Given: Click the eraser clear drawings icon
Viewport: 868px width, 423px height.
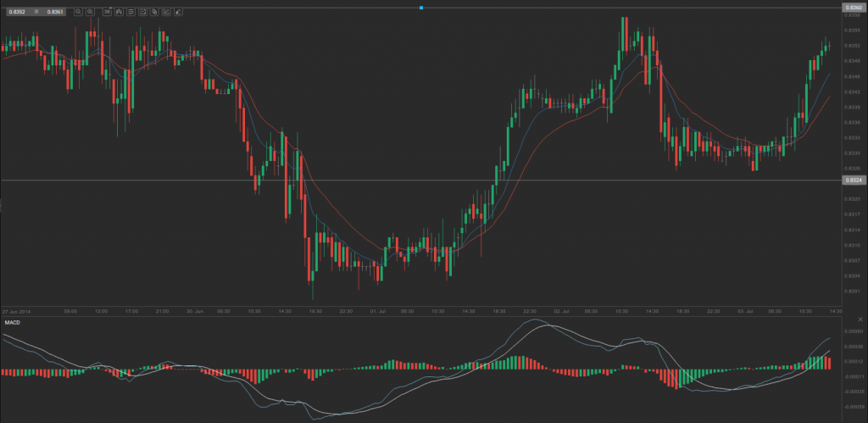Looking at the screenshot, I should (x=178, y=12).
